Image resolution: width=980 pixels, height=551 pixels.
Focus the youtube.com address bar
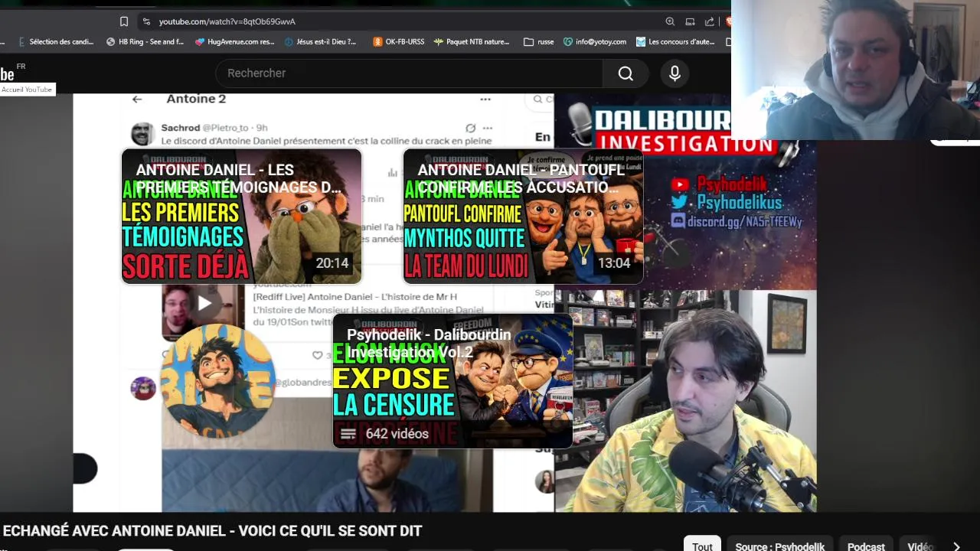pos(227,21)
